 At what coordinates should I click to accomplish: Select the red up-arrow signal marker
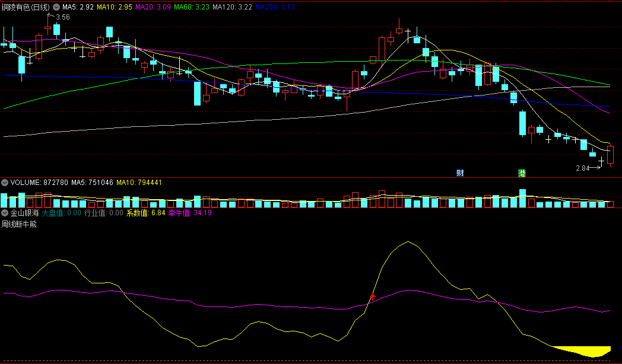click(373, 296)
